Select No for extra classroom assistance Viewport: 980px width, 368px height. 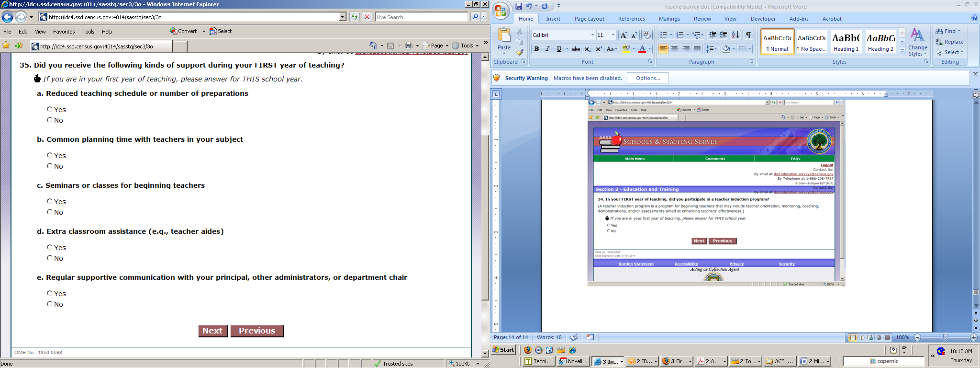49,258
